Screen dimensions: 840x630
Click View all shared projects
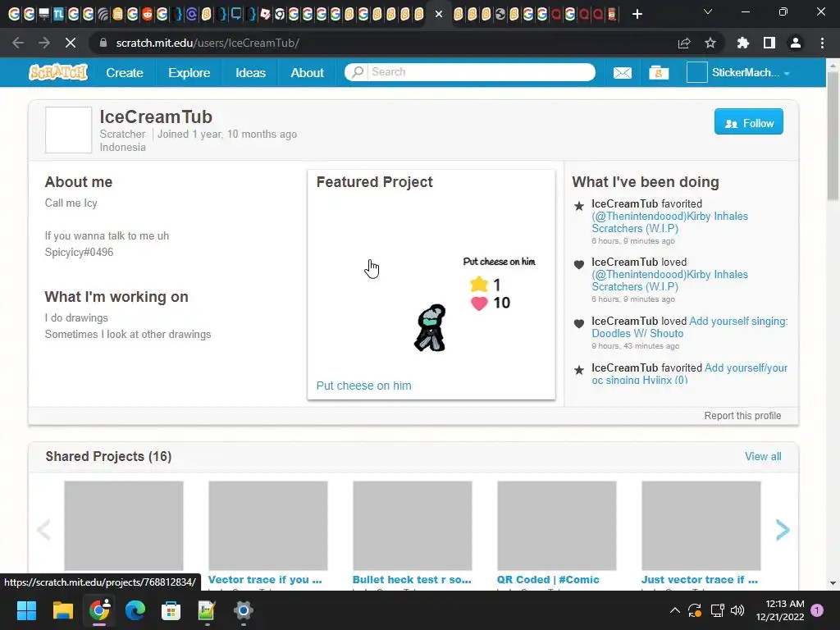763,456
